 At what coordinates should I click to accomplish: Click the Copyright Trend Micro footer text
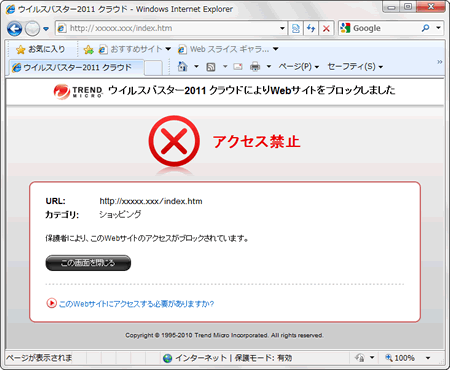coord(224,335)
